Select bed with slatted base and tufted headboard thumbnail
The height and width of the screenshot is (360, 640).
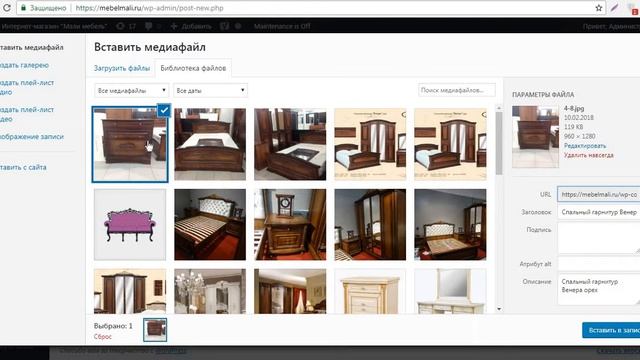tap(210, 224)
